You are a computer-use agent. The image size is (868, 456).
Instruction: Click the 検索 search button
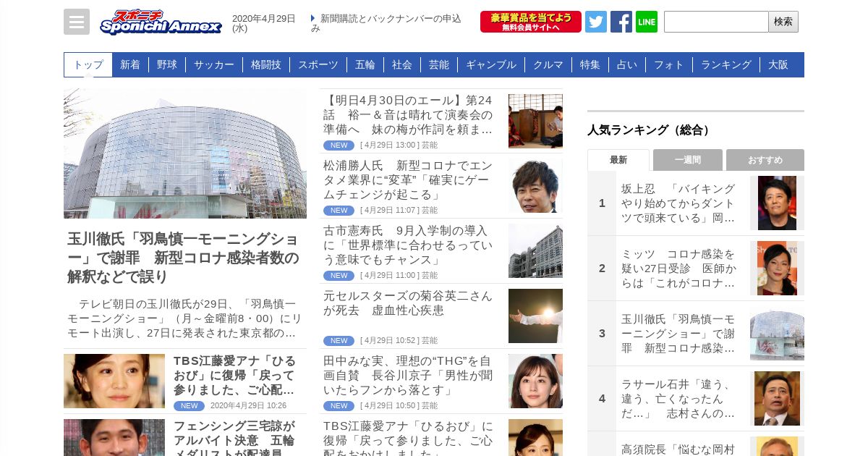point(783,22)
